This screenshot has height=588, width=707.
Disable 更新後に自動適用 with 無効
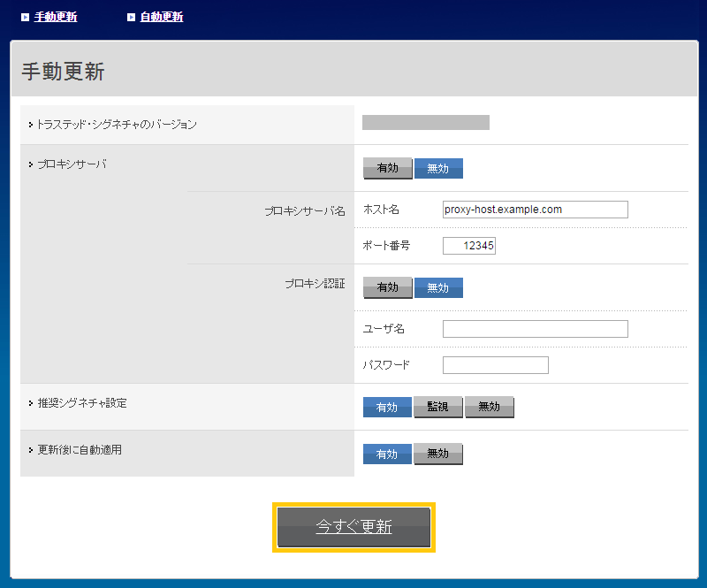[x=438, y=454]
